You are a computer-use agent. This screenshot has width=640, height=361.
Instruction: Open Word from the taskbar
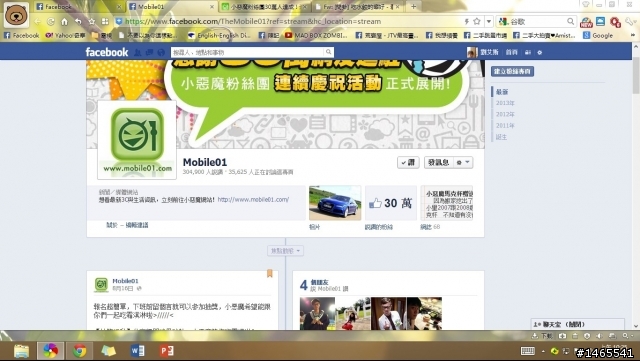click(x=138, y=351)
